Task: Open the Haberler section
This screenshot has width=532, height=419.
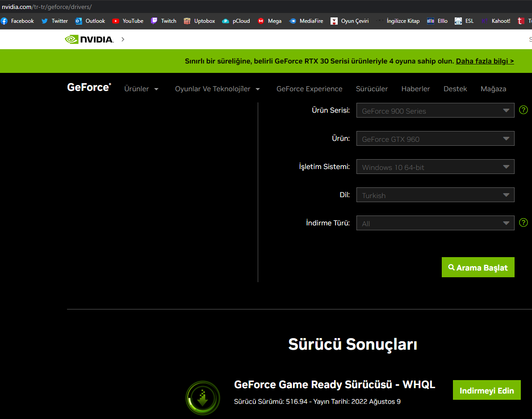Action: 415,89
